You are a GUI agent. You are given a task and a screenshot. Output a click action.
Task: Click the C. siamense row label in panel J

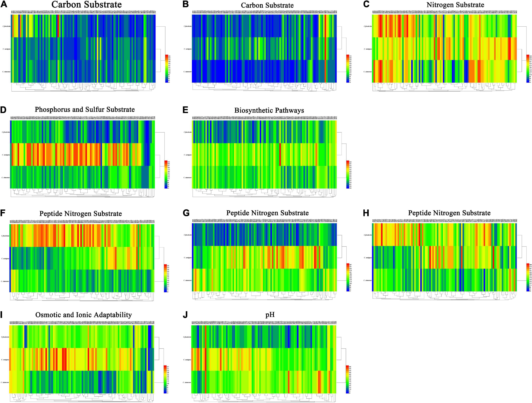(x=187, y=382)
